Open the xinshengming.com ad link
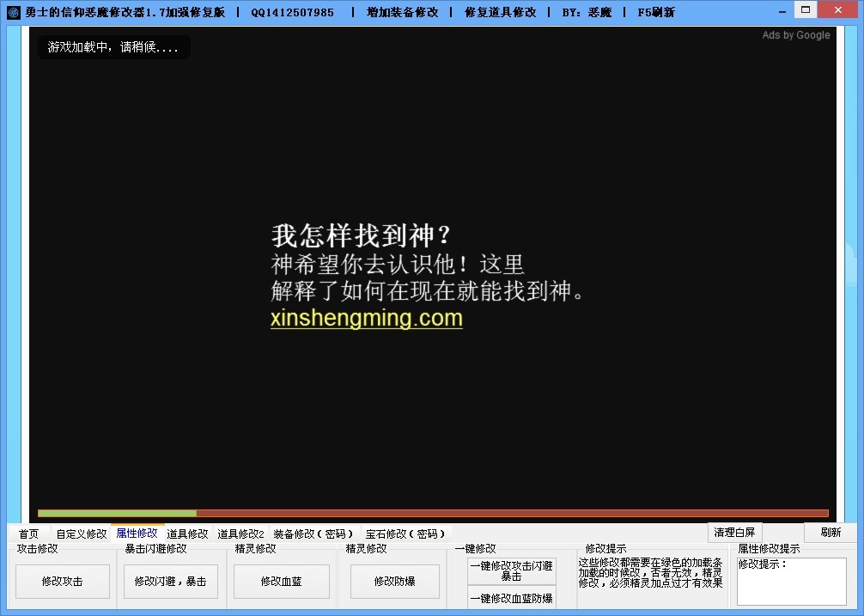This screenshot has height=616, width=864. pos(367,318)
